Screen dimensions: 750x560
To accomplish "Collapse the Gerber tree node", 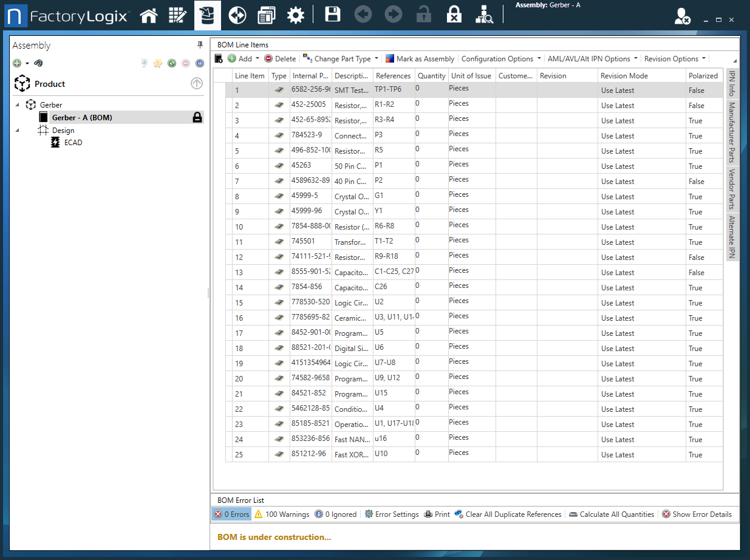I will (18, 105).
